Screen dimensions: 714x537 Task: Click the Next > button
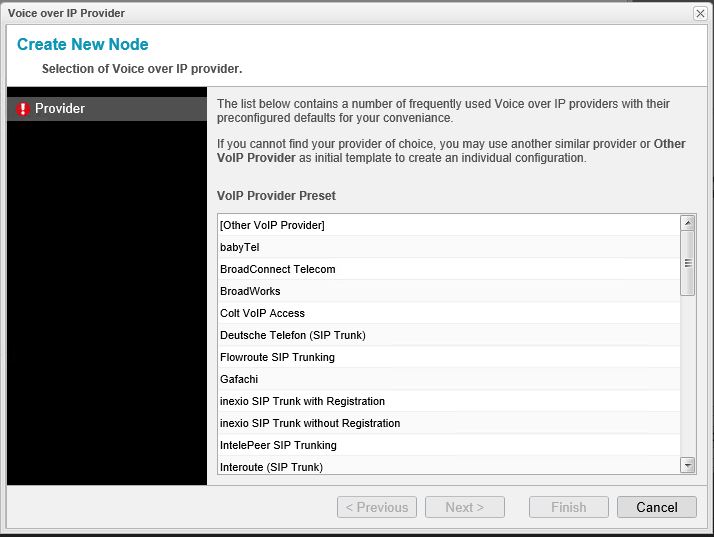point(464,507)
